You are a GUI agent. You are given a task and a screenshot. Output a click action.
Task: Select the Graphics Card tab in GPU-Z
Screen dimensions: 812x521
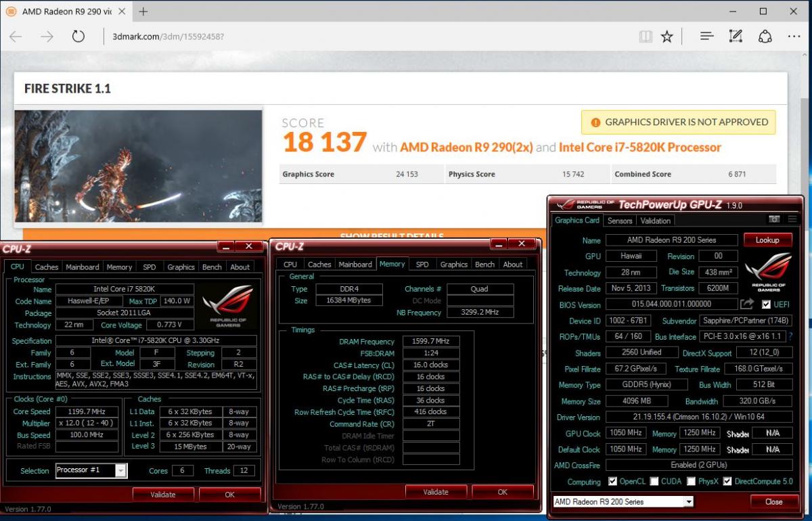tap(577, 221)
